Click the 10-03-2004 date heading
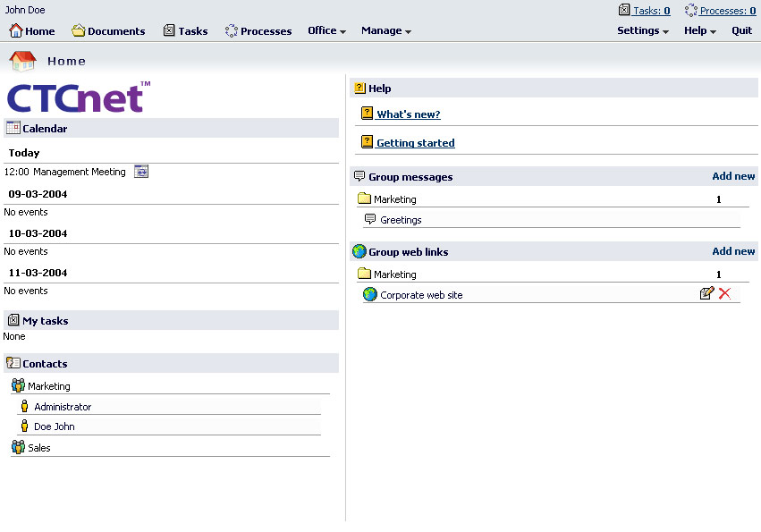The height and width of the screenshot is (532, 761). point(38,233)
